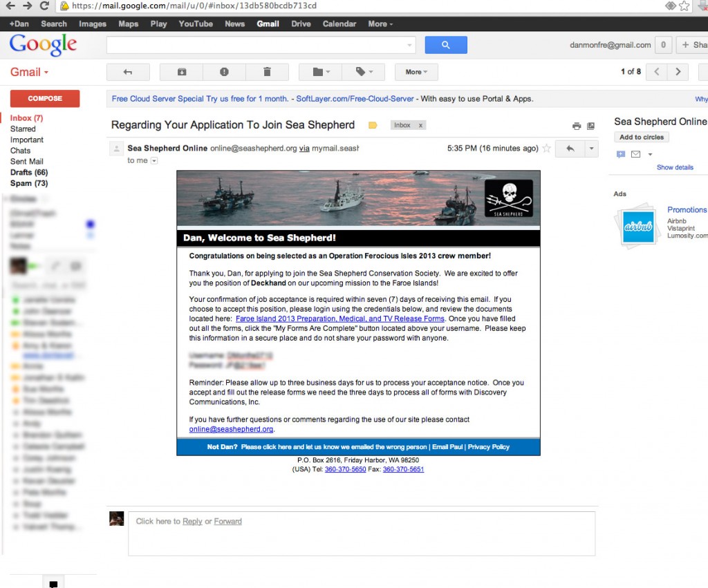Open the Sent Mail folder
708x588 pixels.
click(27, 161)
